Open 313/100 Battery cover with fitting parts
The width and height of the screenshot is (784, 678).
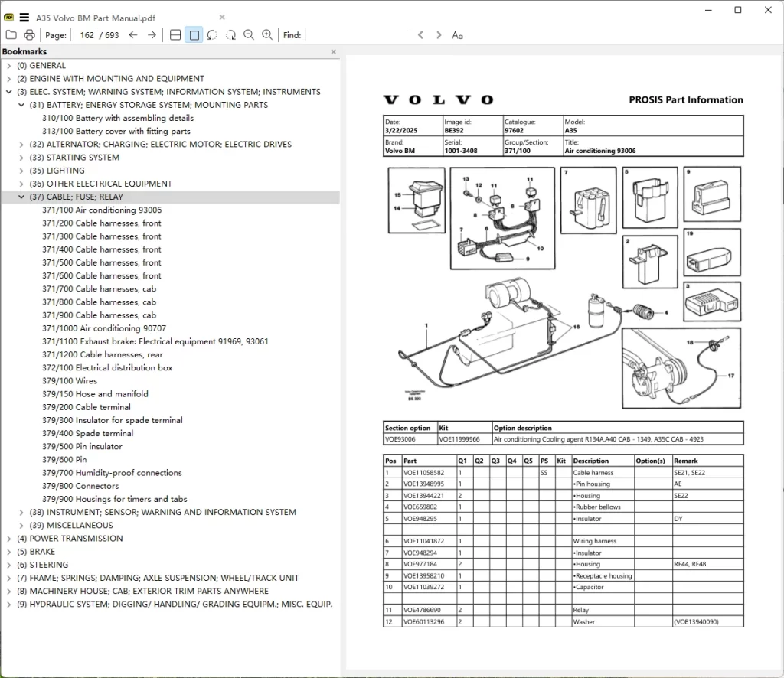pyautogui.click(x=116, y=132)
